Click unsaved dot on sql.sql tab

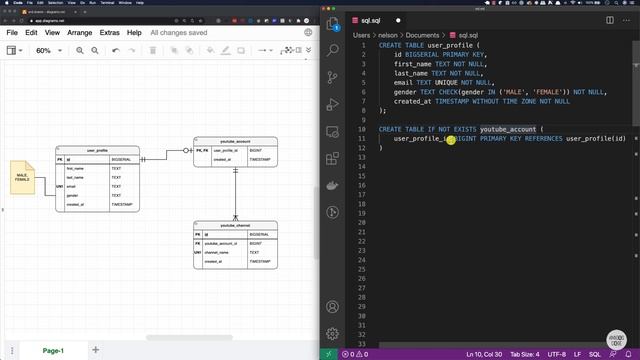click(x=398, y=20)
